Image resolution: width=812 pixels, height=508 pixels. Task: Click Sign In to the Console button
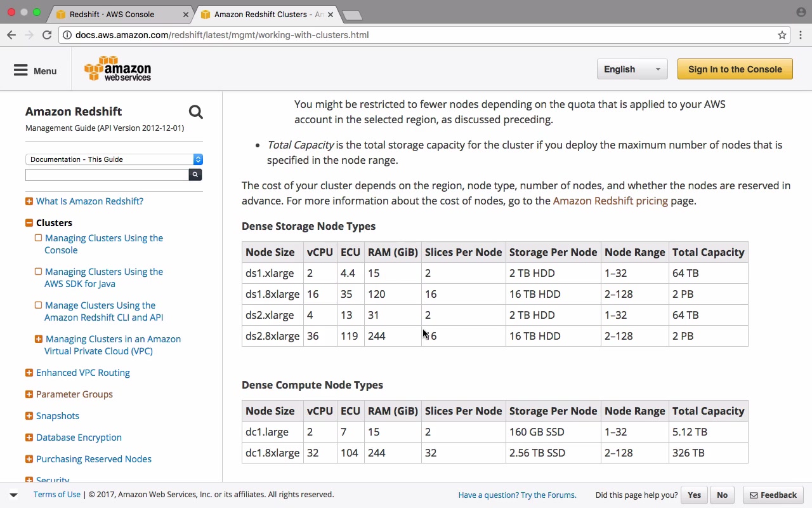point(735,69)
